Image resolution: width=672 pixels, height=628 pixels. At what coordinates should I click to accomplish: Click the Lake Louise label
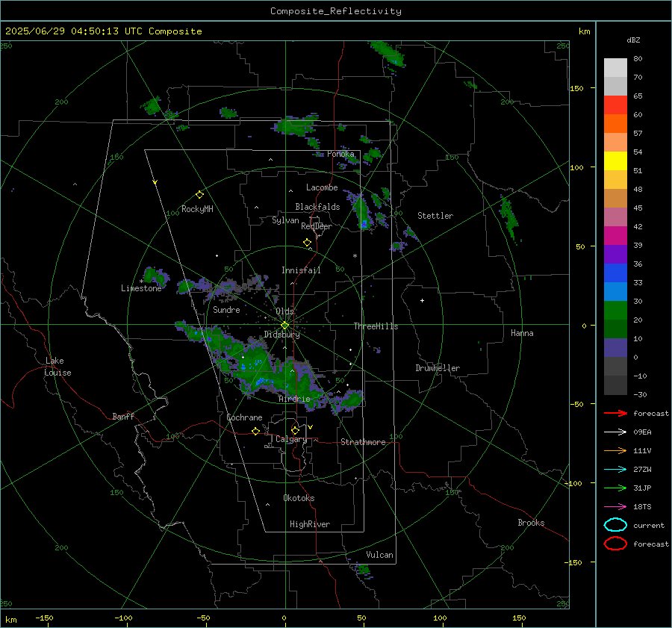click(x=57, y=367)
